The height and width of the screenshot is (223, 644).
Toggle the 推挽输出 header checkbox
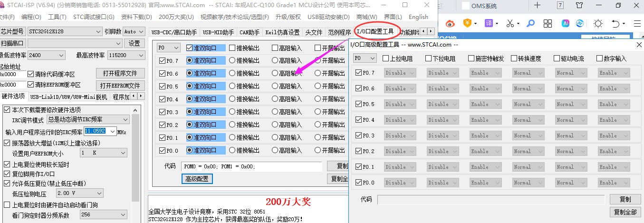pos(232,48)
